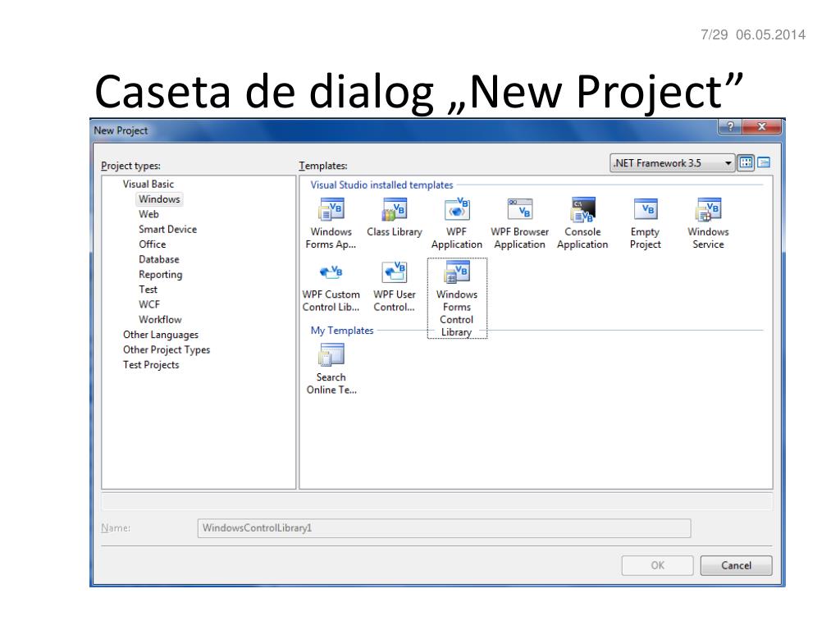Click the OK button

(657, 566)
